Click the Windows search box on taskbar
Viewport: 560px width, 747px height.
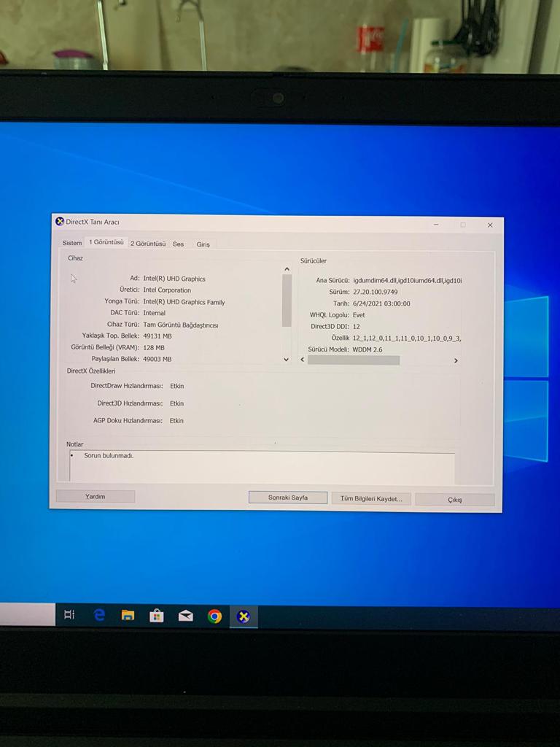27,614
